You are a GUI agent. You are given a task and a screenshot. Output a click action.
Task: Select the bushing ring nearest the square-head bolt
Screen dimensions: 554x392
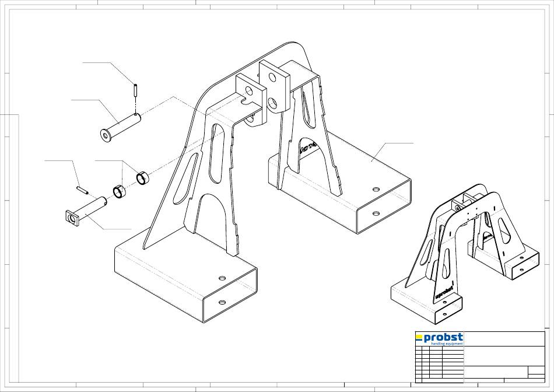pyautogui.click(x=120, y=191)
